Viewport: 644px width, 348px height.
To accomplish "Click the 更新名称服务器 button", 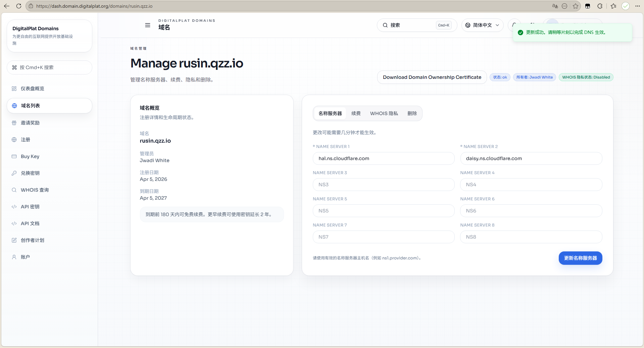I will (x=580, y=258).
